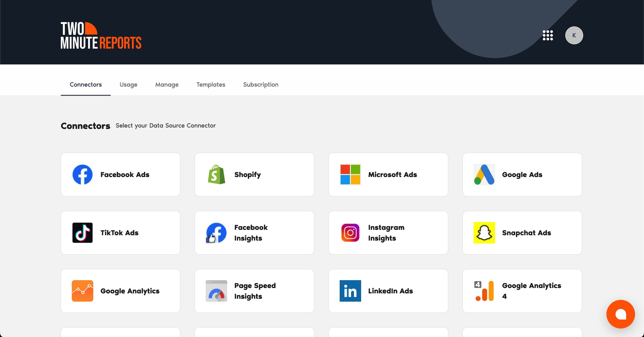This screenshot has height=337, width=644.
Task: Click the LinkedIn Ads logo icon
Action: click(350, 291)
